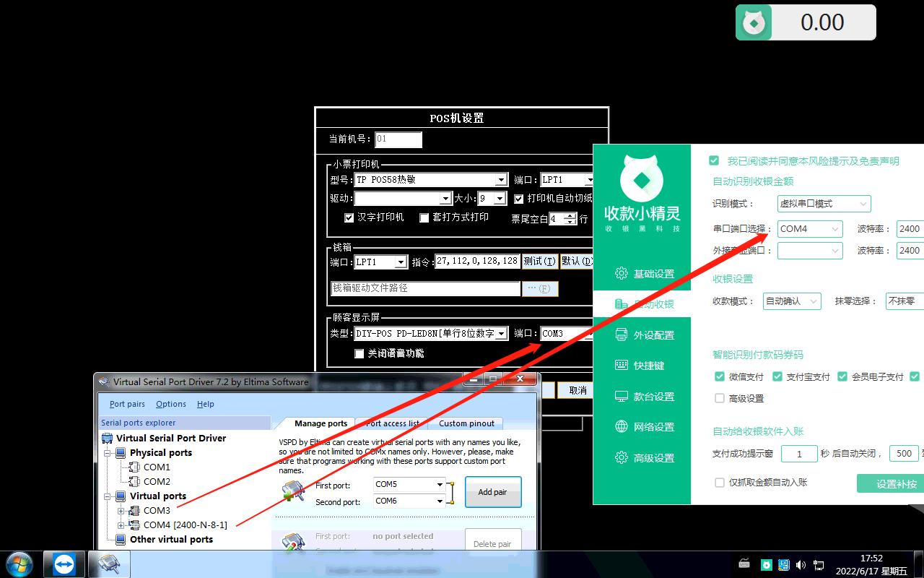The width and height of the screenshot is (924, 578).
Task: Enable 仅抓取金额自动入账 checkbox
Action: click(x=719, y=483)
